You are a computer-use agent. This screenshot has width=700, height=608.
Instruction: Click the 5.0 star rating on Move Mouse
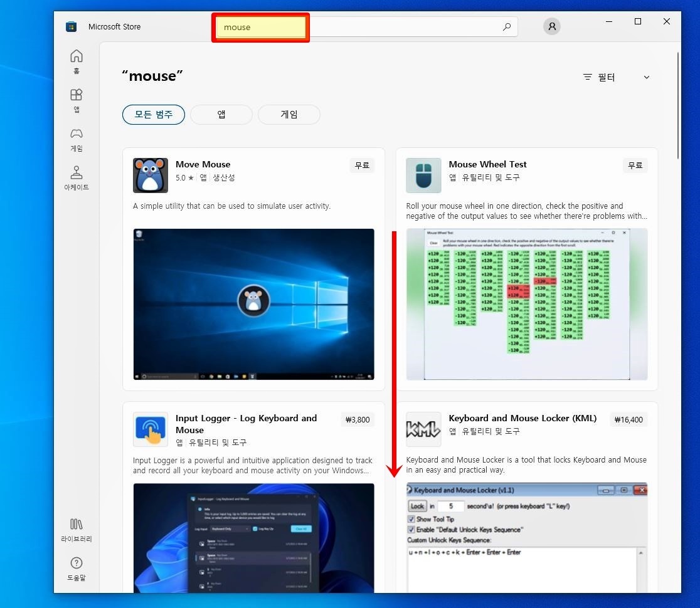(x=184, y=177)
